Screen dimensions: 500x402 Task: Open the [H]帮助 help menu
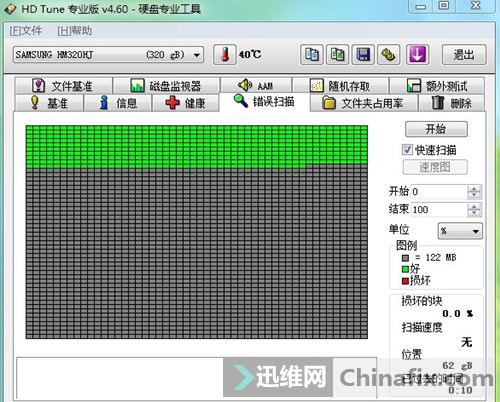pos(75,31)
